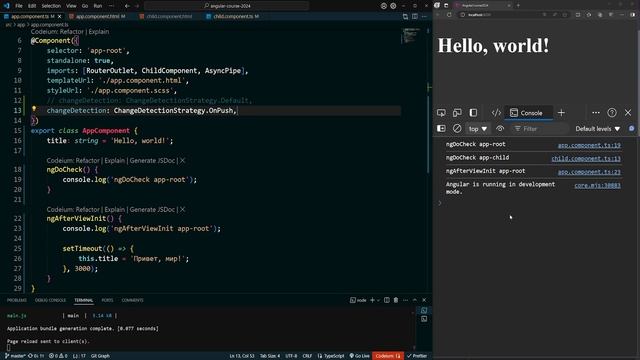Open the Run menu
640x360 pixels.
pyautogui.click(x=98, y=6)
